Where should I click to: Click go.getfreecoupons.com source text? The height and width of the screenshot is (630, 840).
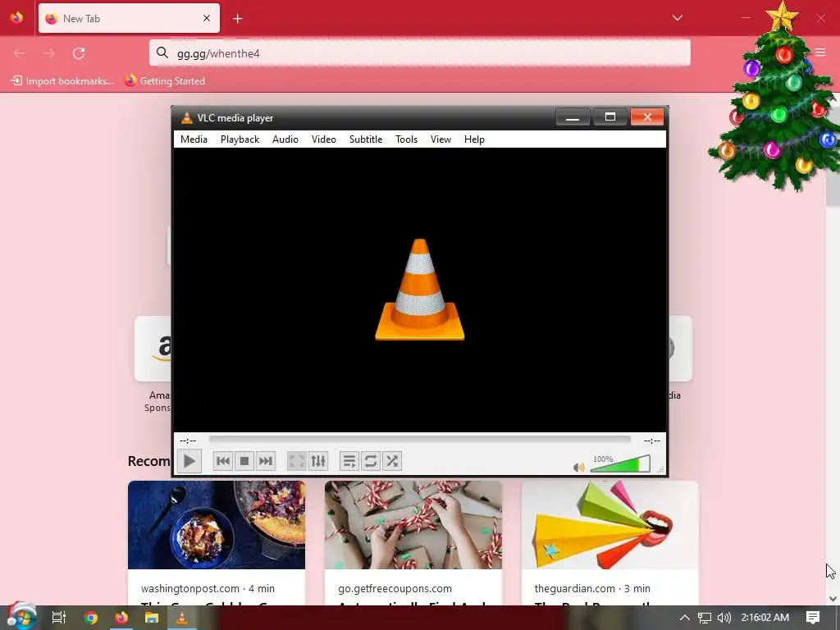(x=395, y=589)
